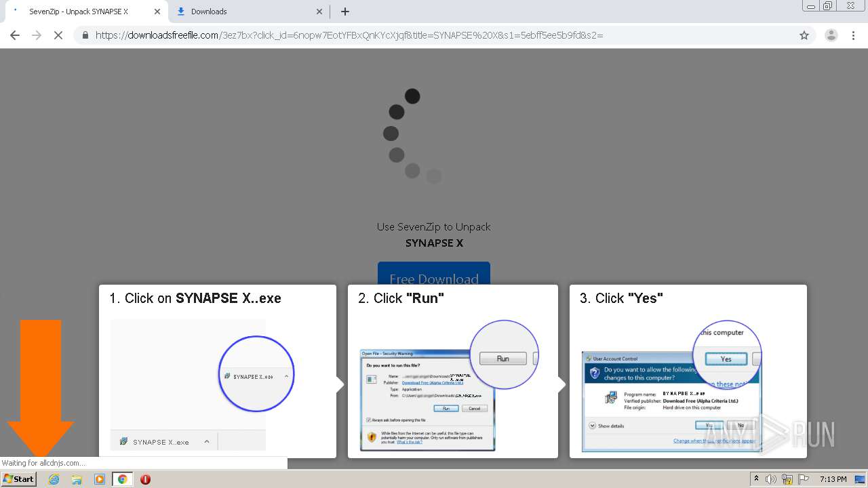Show hidden system tray icons
The width and height of the screenshot is (868, 488).
[756, 479]
